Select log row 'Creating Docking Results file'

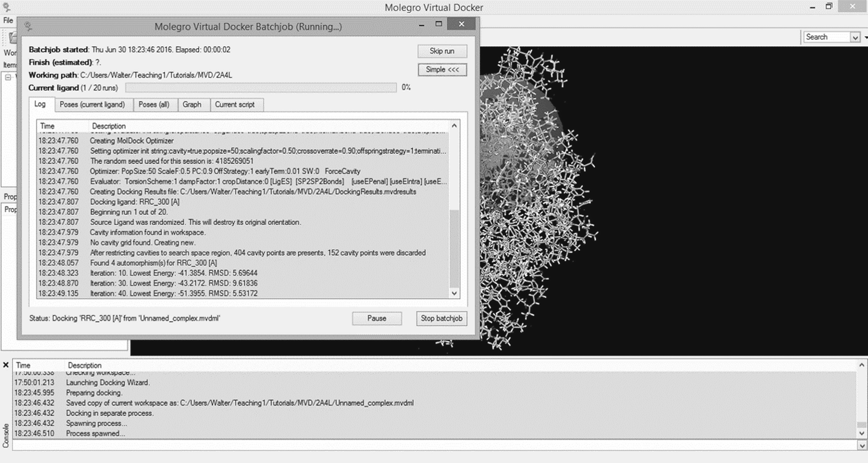coord(243,192)
